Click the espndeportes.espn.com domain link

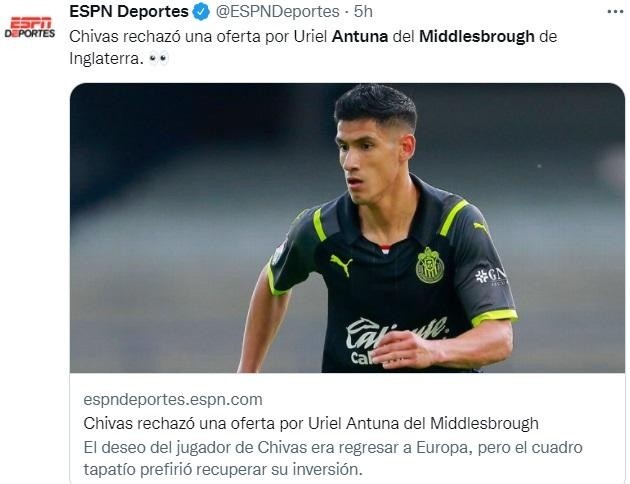pos(173,400)
